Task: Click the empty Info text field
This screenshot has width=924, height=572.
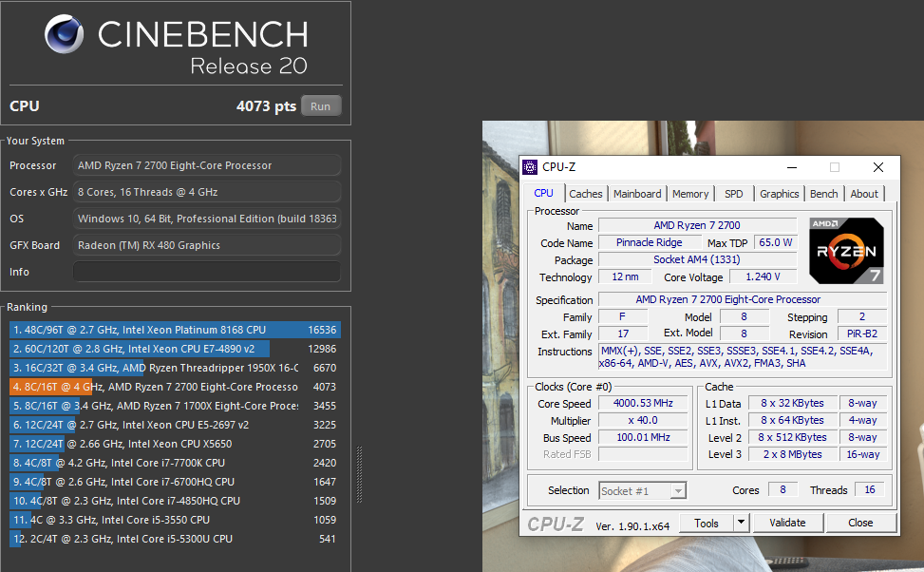Action: [207, 272]
